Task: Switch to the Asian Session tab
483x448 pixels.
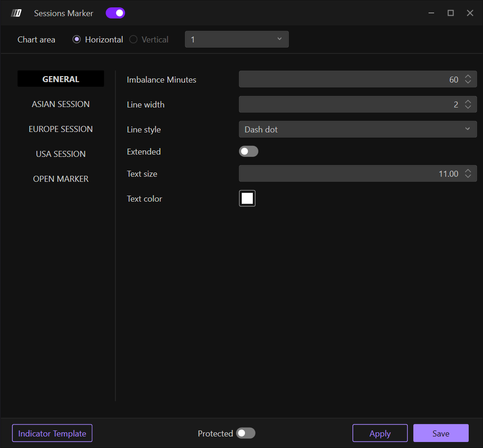Action: point(61,104)
